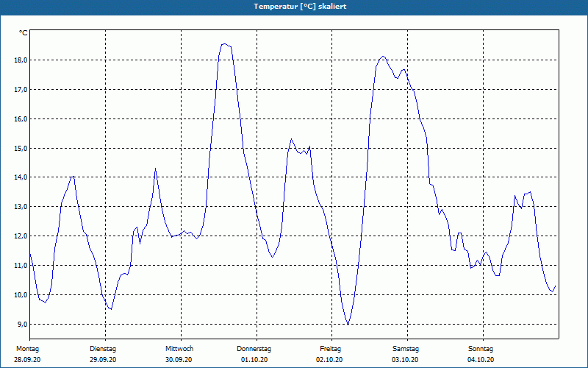Screen dimensions: 588x368
Task: Click the Friday 9.0°C temperature minimum
Action: click(x=348, y=325)
